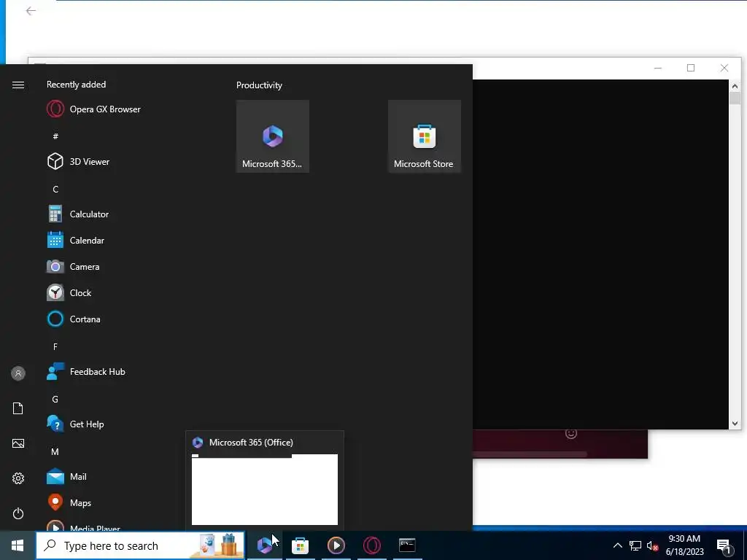This screenshot has width=747, height=560.
Task: Open Cortana from the app list
Action: tap(74, 319)
